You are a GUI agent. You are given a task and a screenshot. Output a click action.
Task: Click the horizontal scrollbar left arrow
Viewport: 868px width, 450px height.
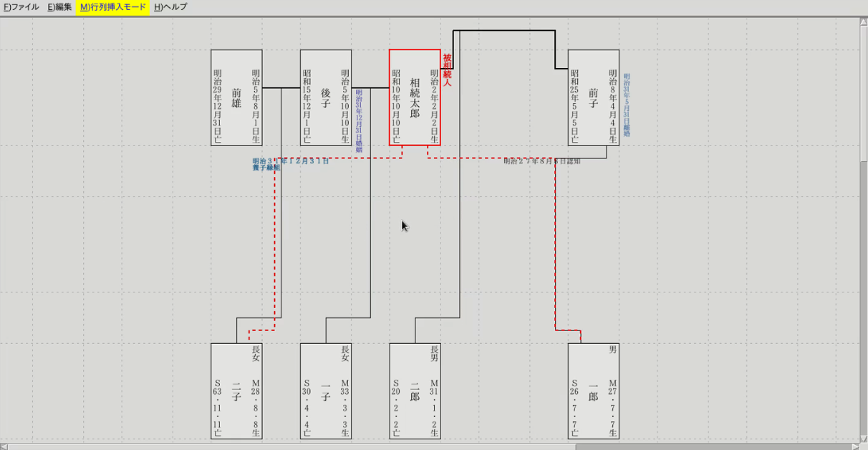[x=4, y=446]
